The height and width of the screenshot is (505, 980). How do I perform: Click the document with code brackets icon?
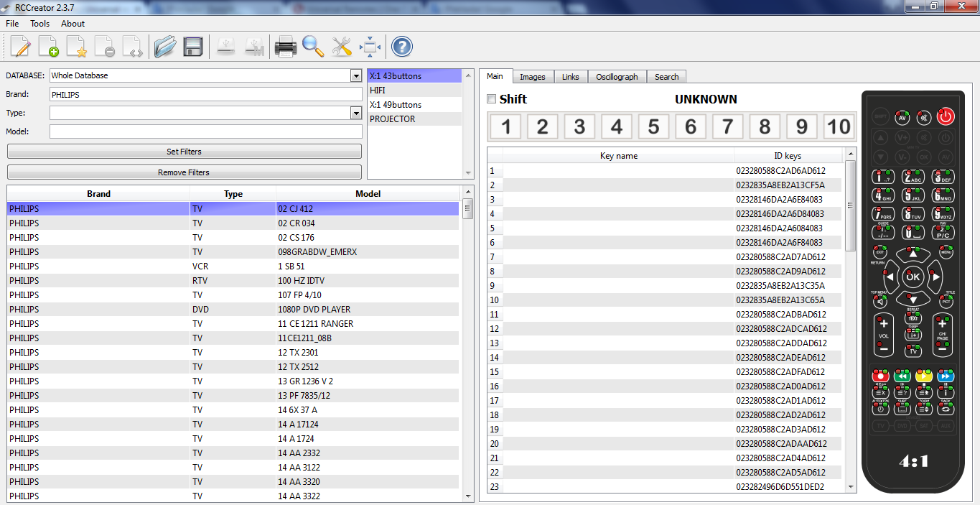click(133, 47)
